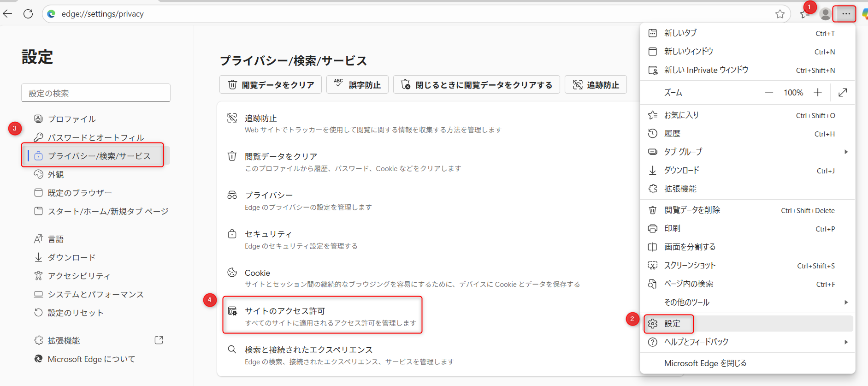The image size is (868, 386).
Task: Click the favorites star icon in address bar
Action: (779, 14)
